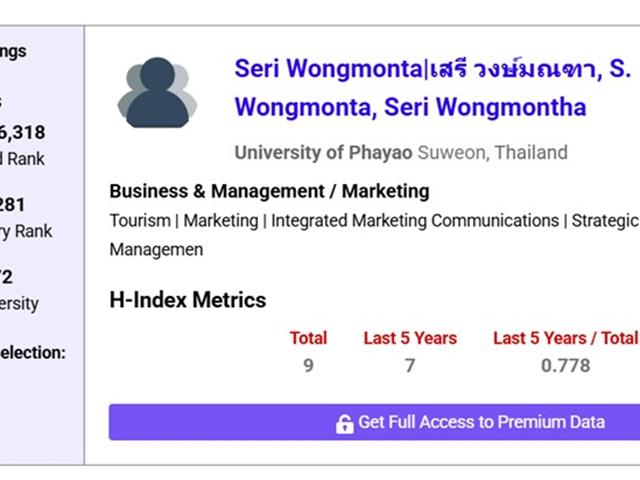Click the Suweon, Thailand location text
Image resolution: width=640 pixels, height=480 pixels.
tap(493, 153)
